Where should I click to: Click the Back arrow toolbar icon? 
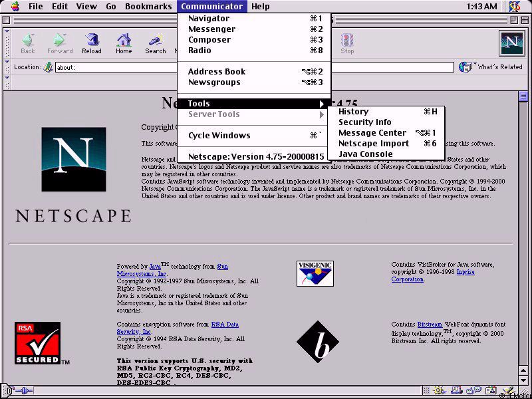pos(28,40)
